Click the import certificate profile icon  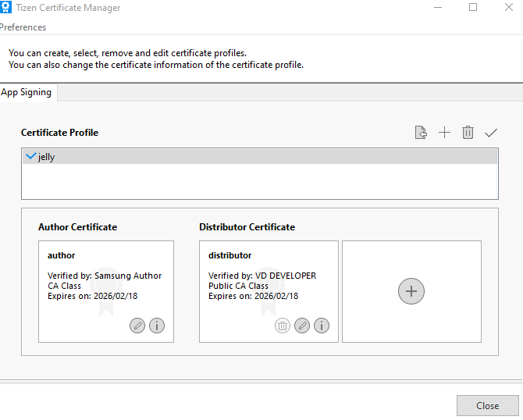tap(421, 133)
